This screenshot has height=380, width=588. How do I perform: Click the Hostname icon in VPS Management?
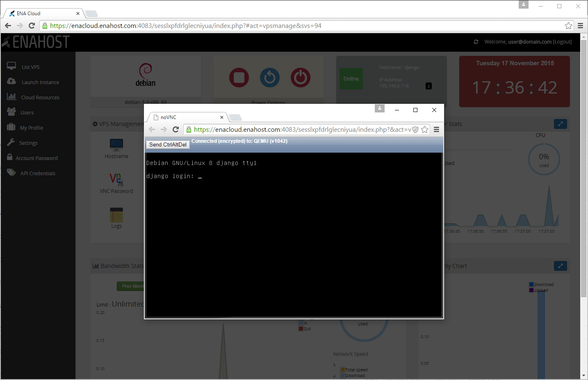pyautogui.click(x=116, y=145)
